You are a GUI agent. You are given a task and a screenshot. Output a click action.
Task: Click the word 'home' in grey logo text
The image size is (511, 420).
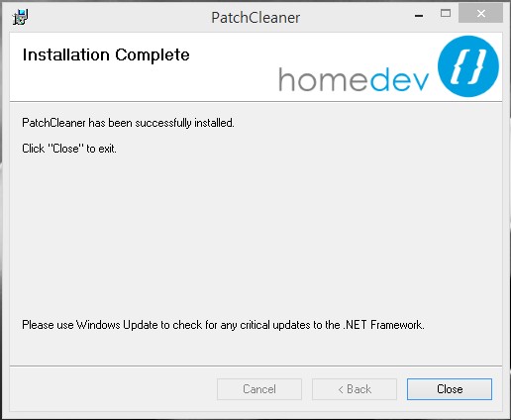[323, 79]
